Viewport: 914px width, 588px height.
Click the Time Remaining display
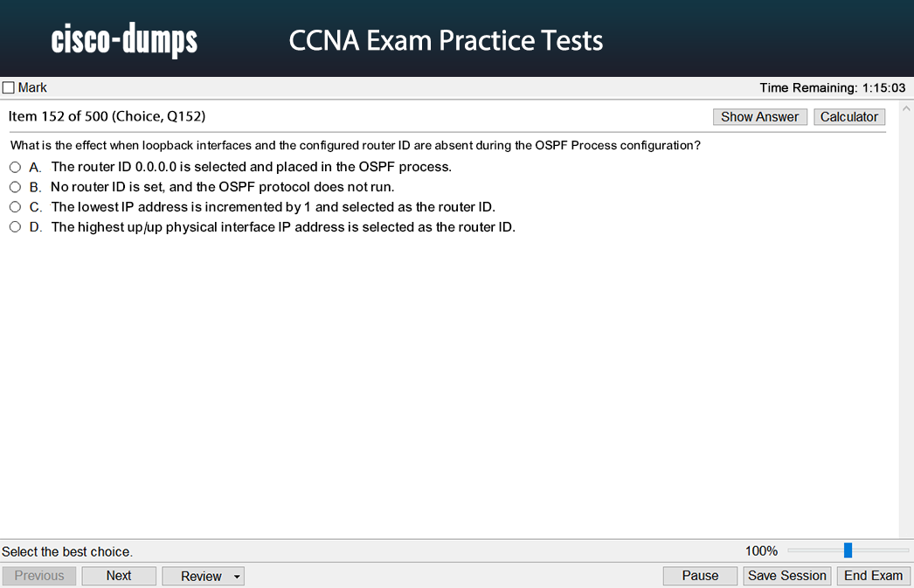tap(832, 87)
